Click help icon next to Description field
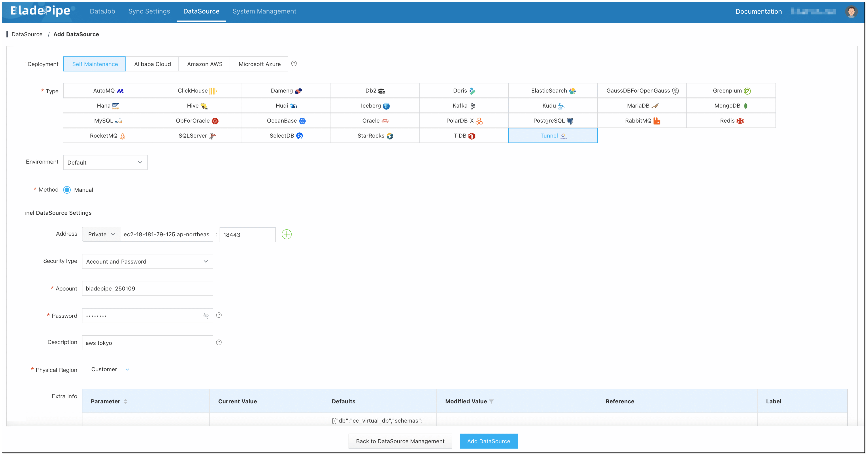Viewport: 868px width, 456px height. (x=219, y=342)
